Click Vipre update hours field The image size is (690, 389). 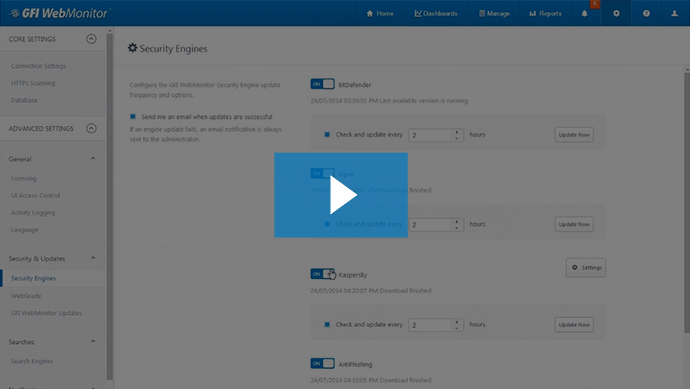pos(436,224)
